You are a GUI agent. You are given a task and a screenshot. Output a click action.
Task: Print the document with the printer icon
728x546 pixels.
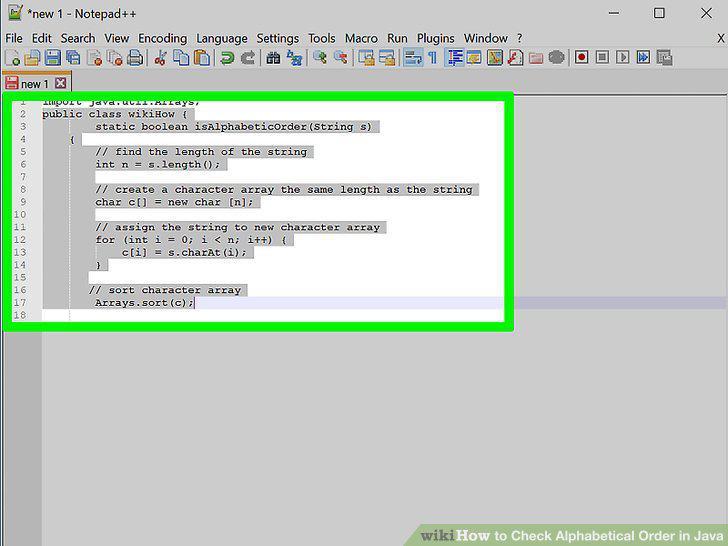(x=135, y=58)
